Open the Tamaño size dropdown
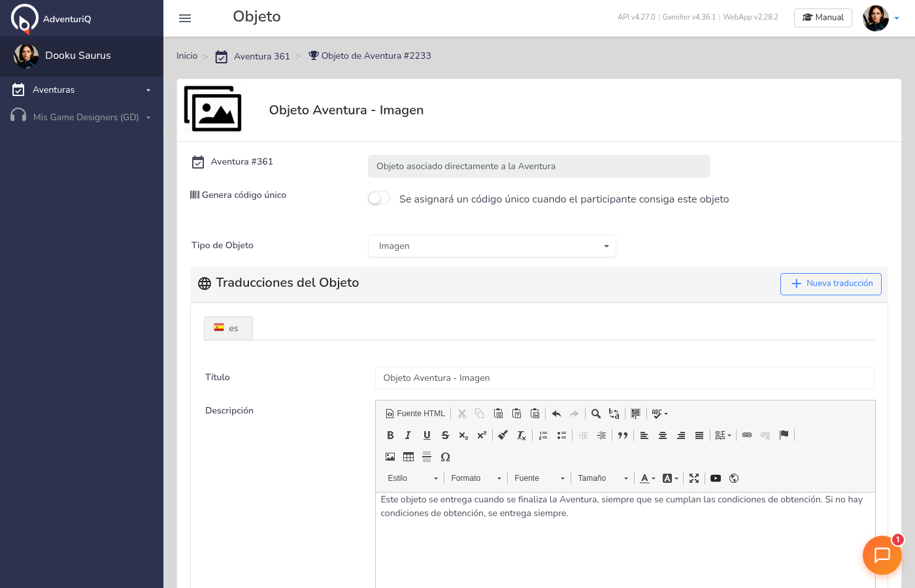 click(x=603, y=478)
